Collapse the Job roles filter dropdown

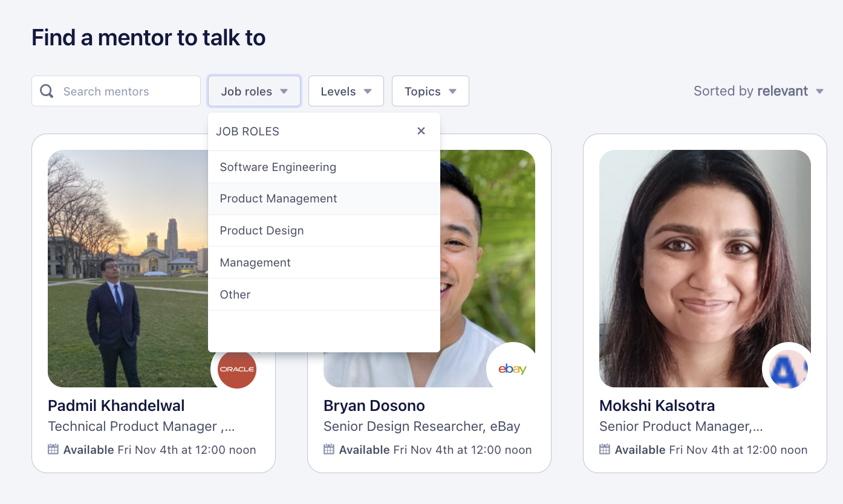[254, 91]
